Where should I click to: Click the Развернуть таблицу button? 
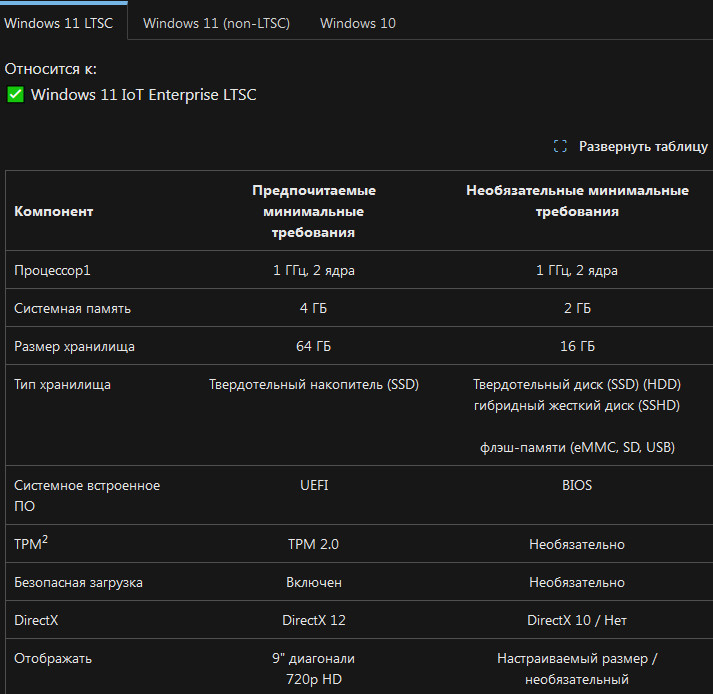click(x=631, y=146)
